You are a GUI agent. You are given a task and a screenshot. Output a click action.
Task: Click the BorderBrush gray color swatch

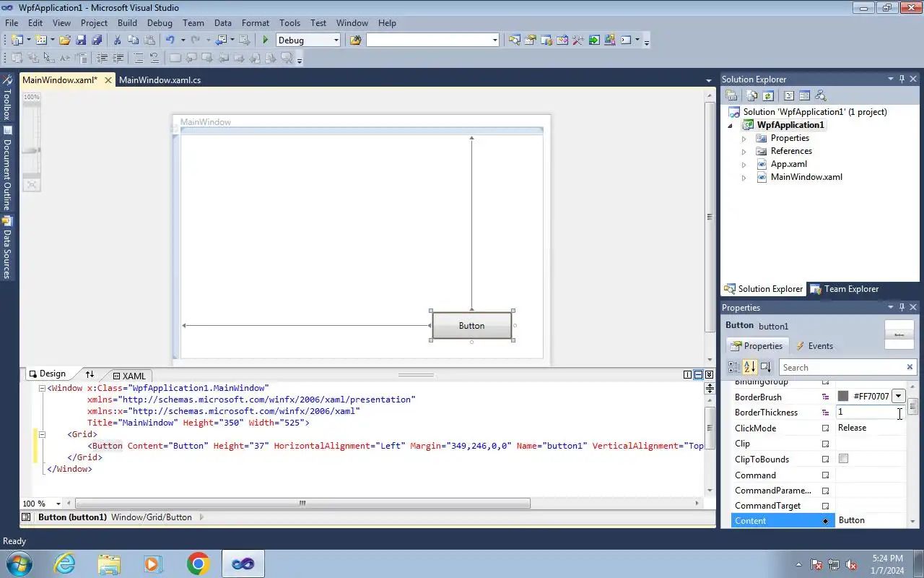point(842,396)
